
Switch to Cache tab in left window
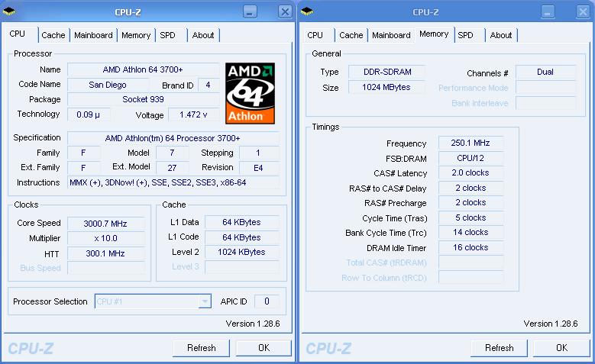(53, 35)
